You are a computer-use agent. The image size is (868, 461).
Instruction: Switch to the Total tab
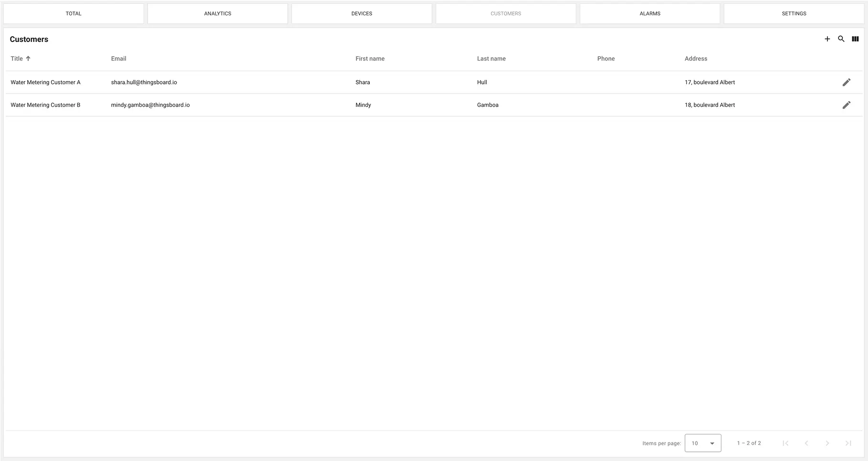point(73,14)
